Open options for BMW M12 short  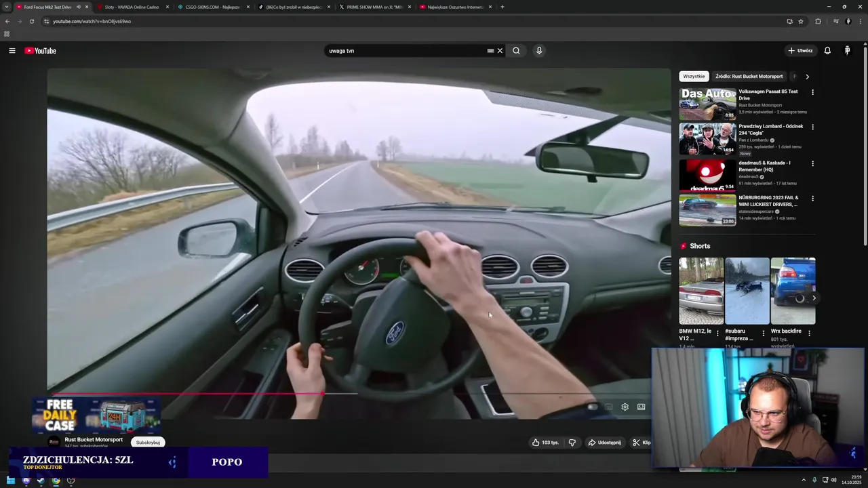point(717,333)
